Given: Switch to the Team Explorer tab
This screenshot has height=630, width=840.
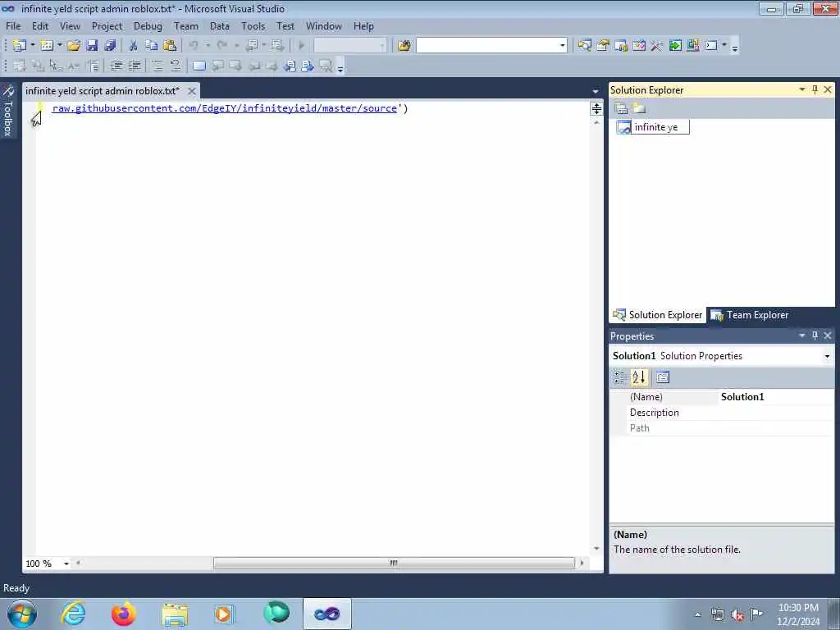Looking at the screenshot, I should [750, 315].
